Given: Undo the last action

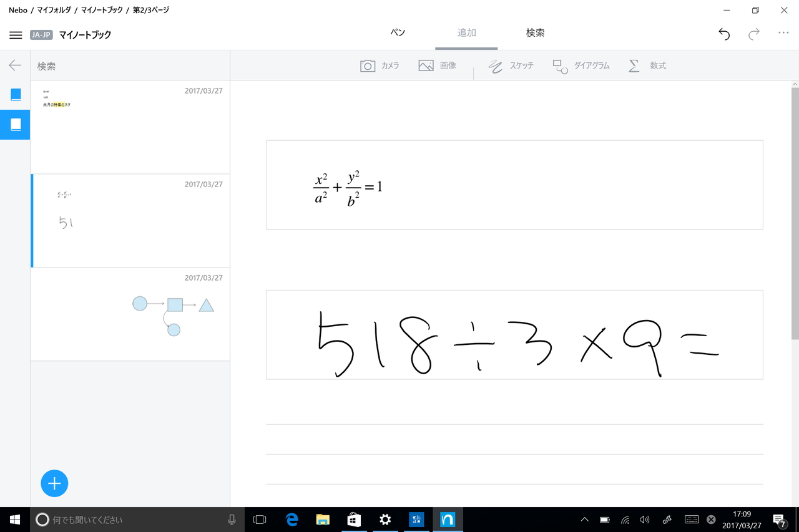Looking at the screenshot, I should (x=723, y=34).
